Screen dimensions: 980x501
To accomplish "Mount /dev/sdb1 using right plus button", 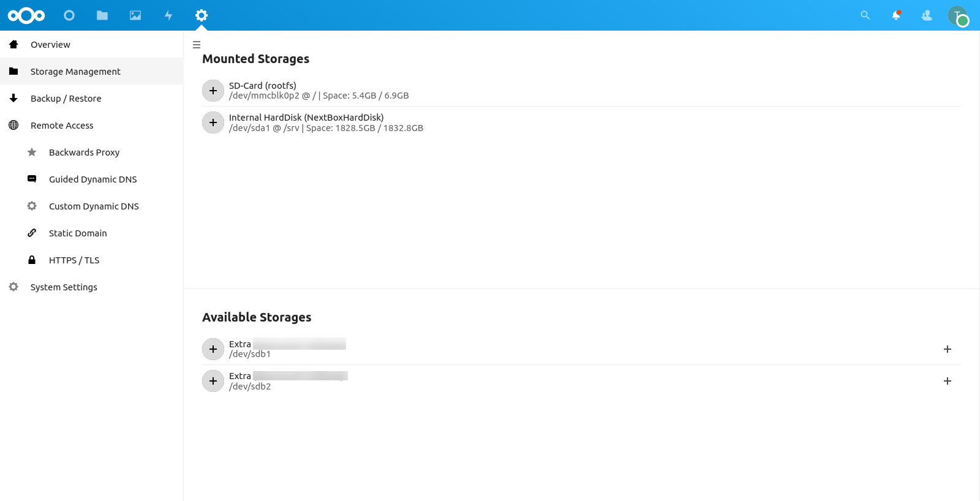I will pyautogui.click(x=948, y=349).
